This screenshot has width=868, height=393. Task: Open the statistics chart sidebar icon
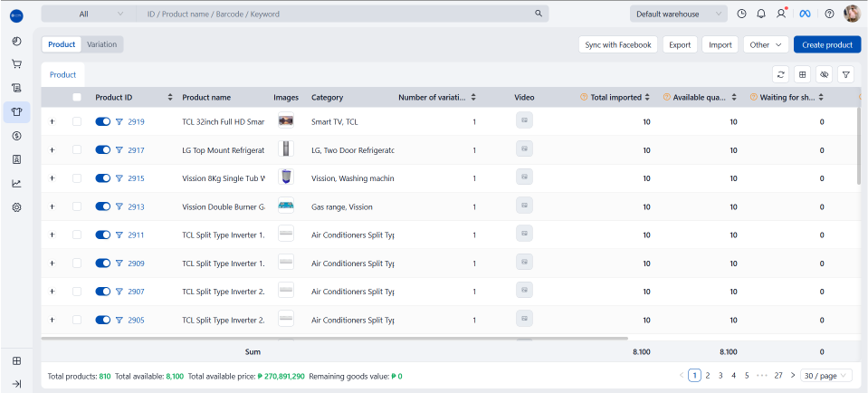point(16,183)
